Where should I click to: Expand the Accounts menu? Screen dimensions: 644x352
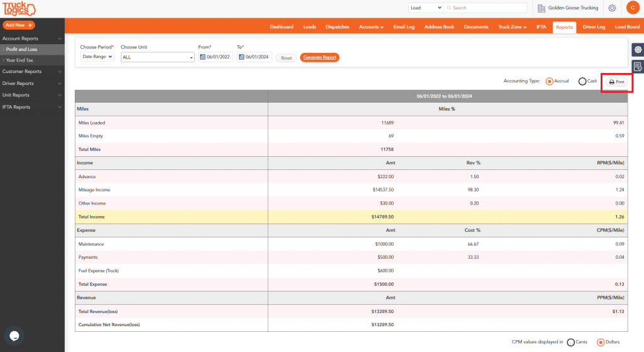pyautogui.click(x=371, y=27)
